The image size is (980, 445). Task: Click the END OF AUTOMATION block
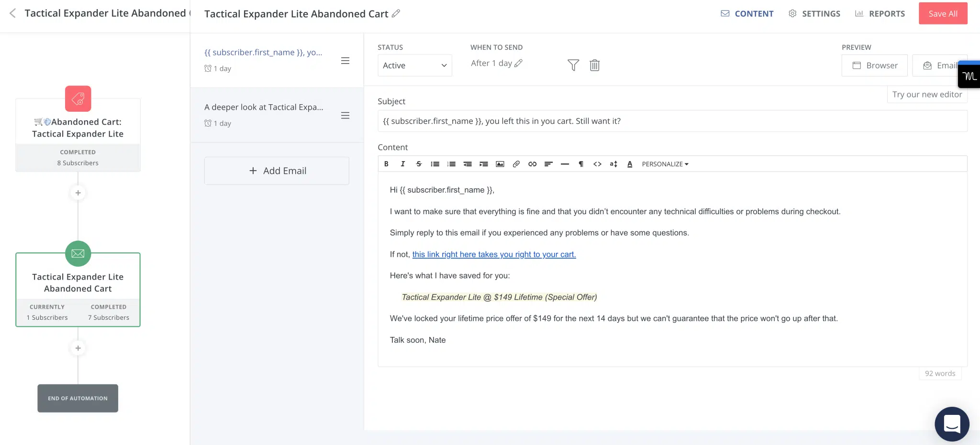pyautogui.click(x=78, y=398)
